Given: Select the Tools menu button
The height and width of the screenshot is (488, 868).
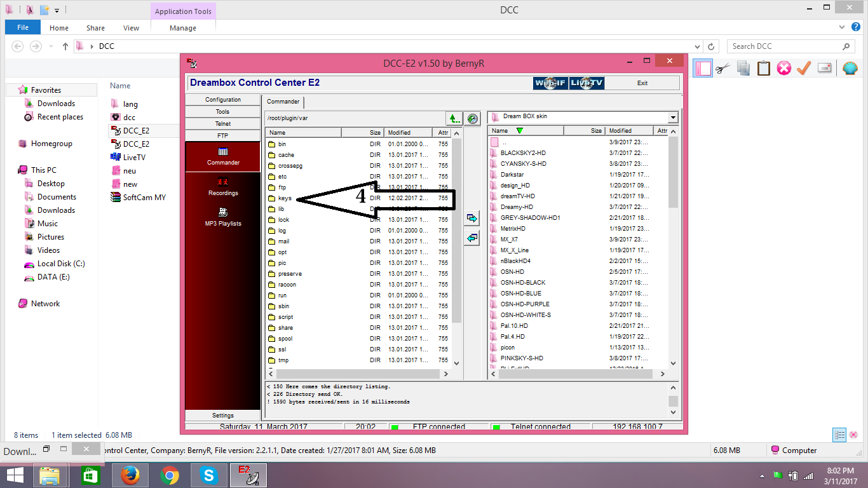Looking at the screenshot, I should coord(223,112).
